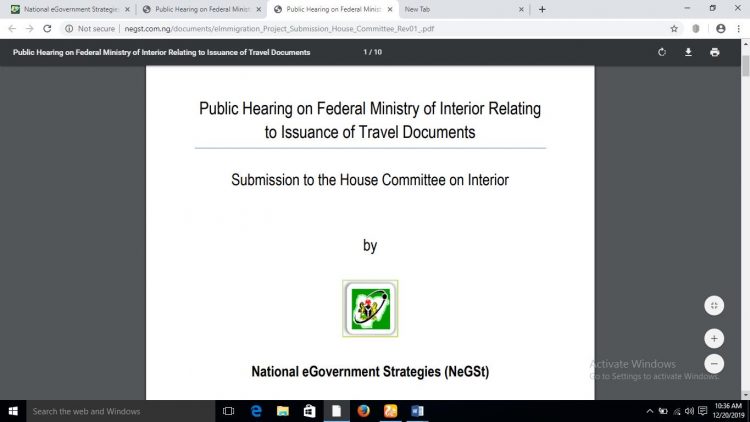Image resolution: width=750 pixels, height=422 pixels.
Task: Open Microsoft Store from taskbar
Action: (x=309, y=411)
